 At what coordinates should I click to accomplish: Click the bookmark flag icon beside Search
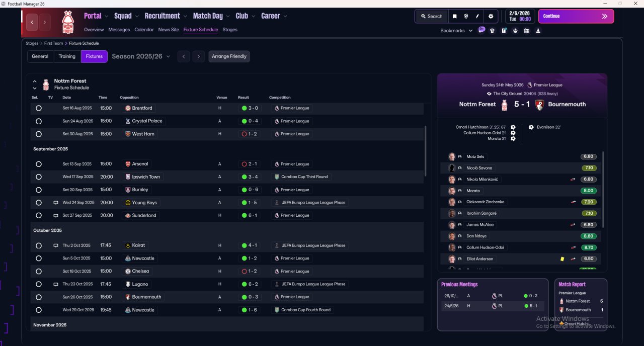click(x=455, y=16)
